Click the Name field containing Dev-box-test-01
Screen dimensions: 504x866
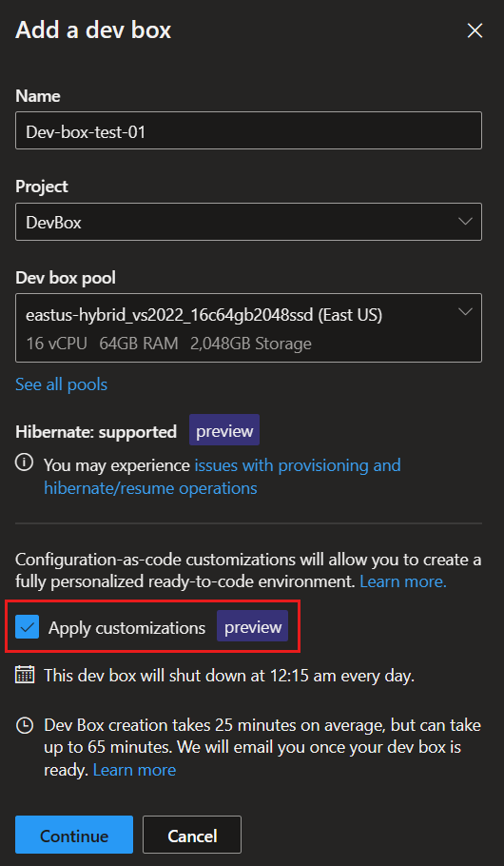[x=248, y=130]
